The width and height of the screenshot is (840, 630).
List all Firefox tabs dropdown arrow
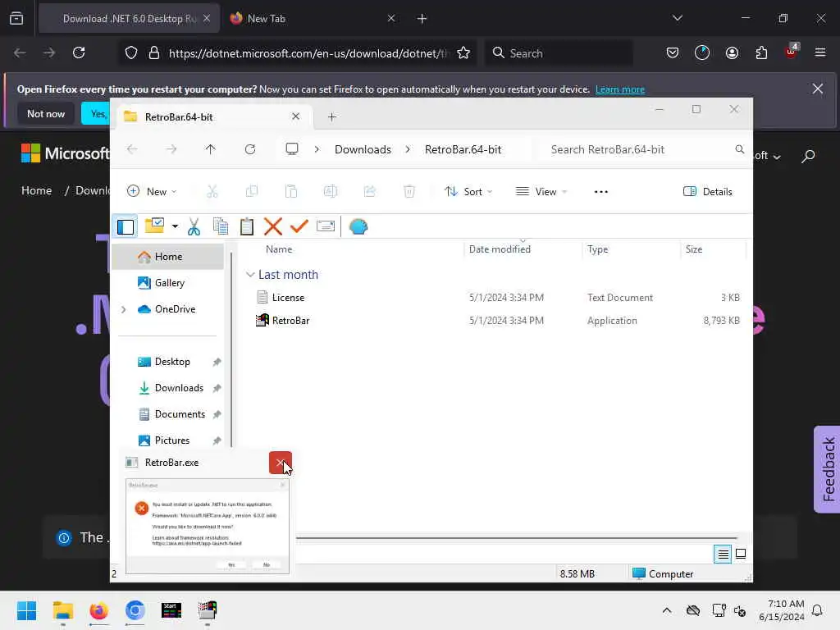point(678,18)
